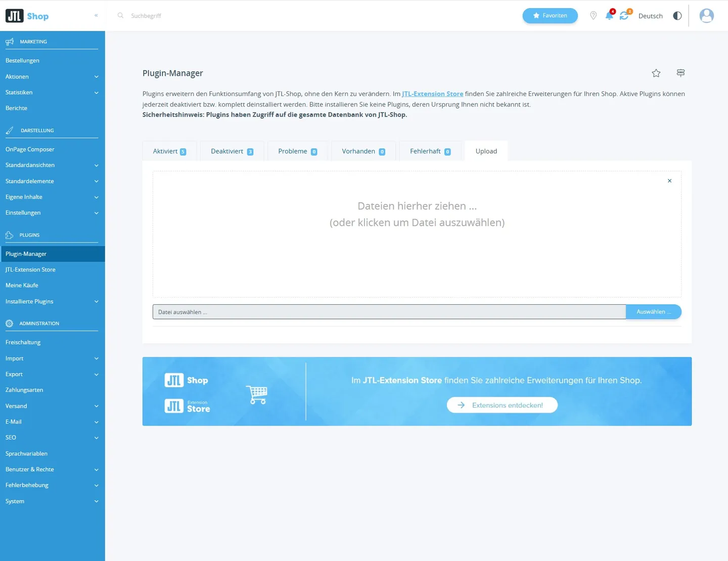Click the Plugins puzzle section icon
Viewport: 728px width, 561px height.
tap(10, 235)
